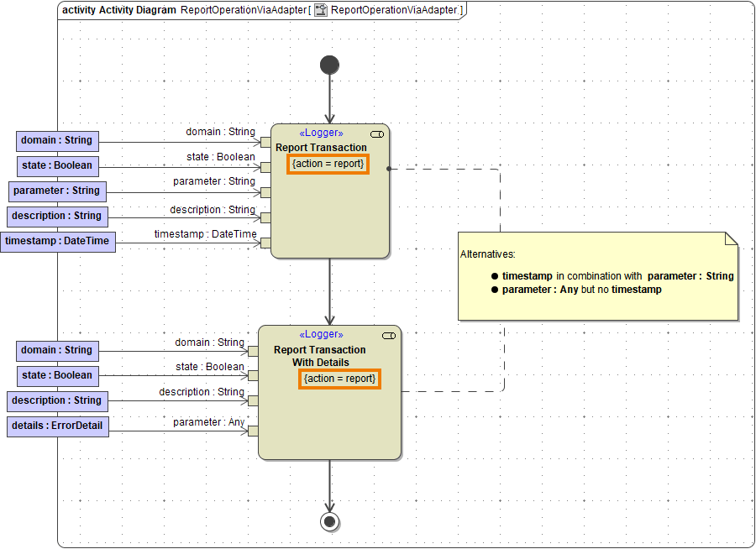Select the parameter : Any input pin square
Image resolution: width=756 pixels, height=549 pixels.
tap(253, 431)
